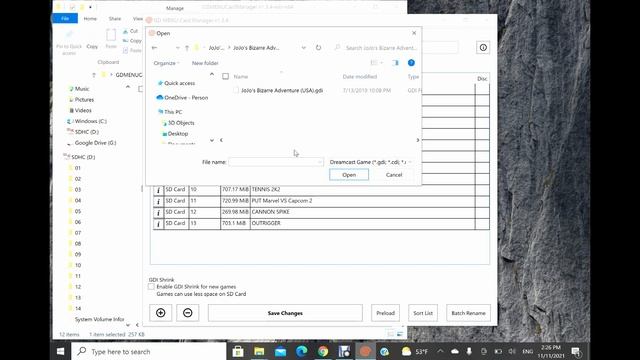Show hidden system tray icons

(x=440, y=351)
